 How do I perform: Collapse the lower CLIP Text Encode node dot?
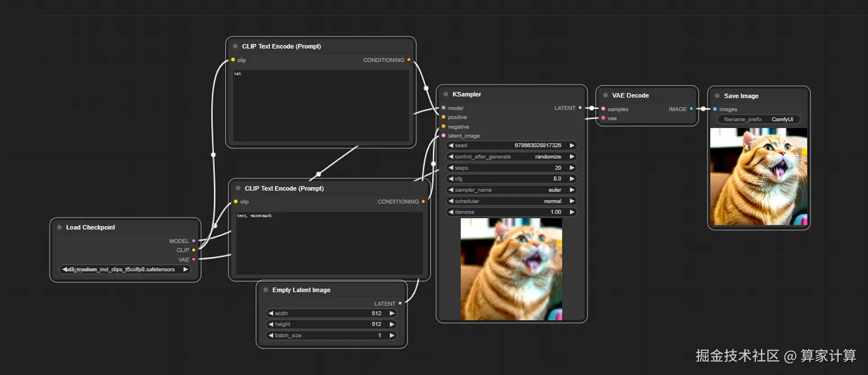pos(238,188)
